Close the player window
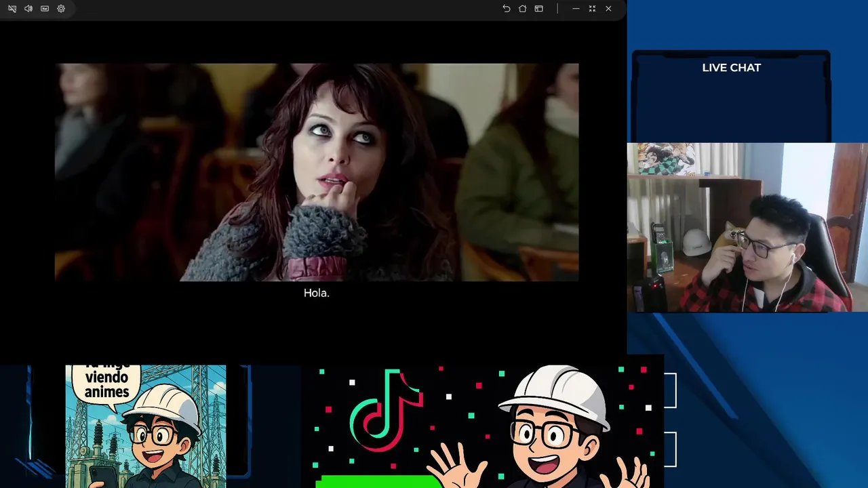This screenshot has width=868, height=488. [608, 9]
